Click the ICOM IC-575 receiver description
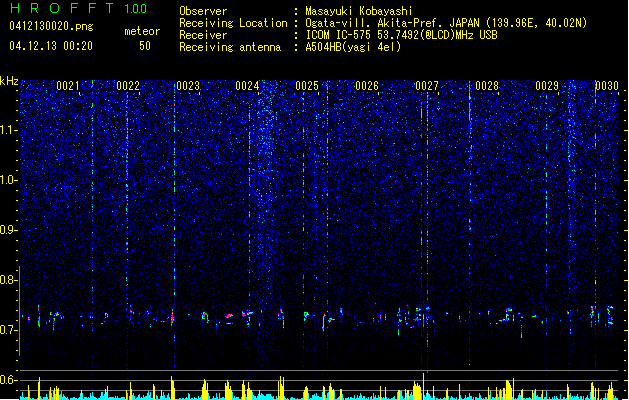 pos(401,35)
